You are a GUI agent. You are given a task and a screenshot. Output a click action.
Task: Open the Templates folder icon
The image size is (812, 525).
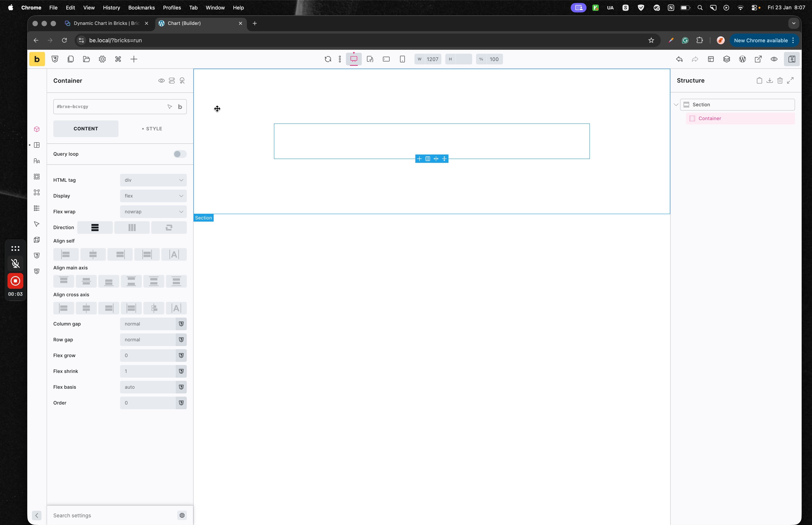point(86,59)
